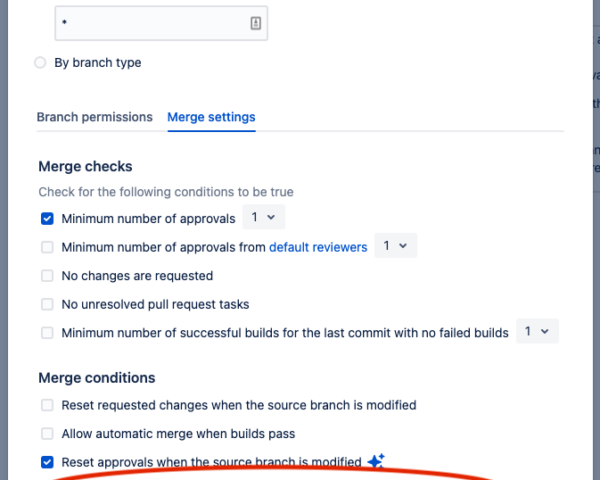Check Reset requested changes when source branch modified
The image size is (600, 480).
click(x=47, y=405)
